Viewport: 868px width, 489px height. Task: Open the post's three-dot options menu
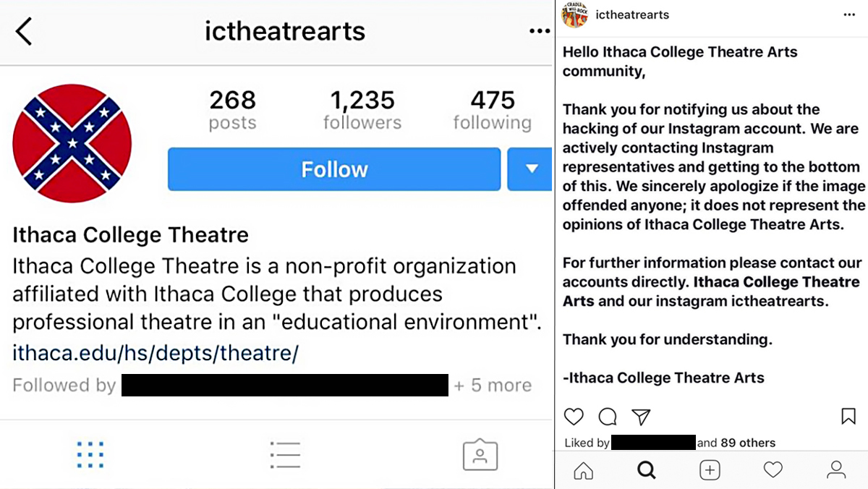tap(849, 14)
